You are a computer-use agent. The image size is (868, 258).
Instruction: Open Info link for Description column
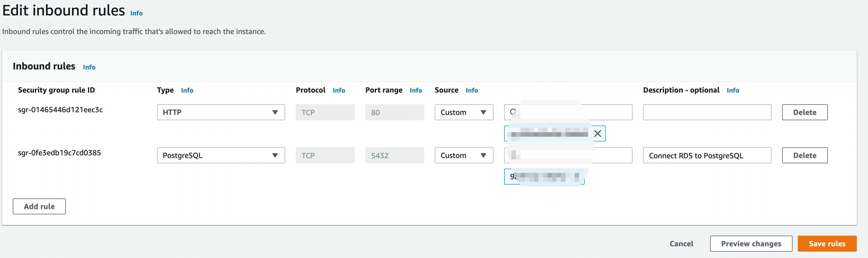tap(732, 90)
